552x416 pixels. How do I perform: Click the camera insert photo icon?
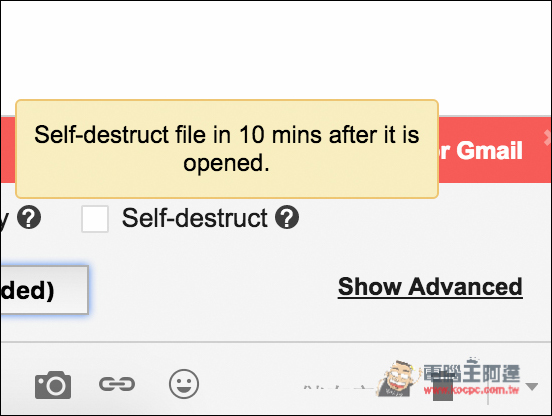point(53,385)
